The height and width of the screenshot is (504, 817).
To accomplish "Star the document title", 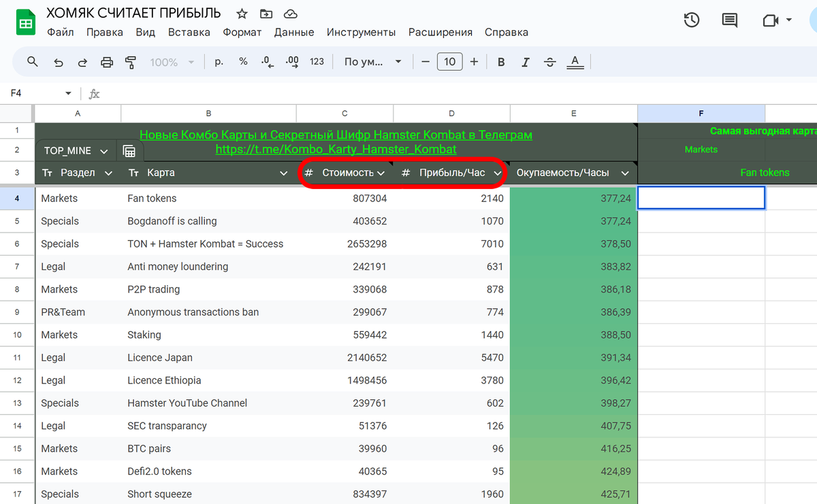I will tap(242, 14).
